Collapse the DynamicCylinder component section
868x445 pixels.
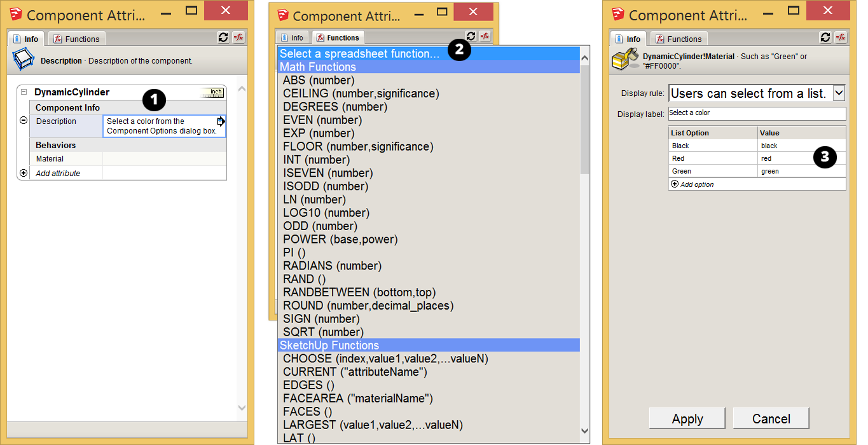pos(24,92)
